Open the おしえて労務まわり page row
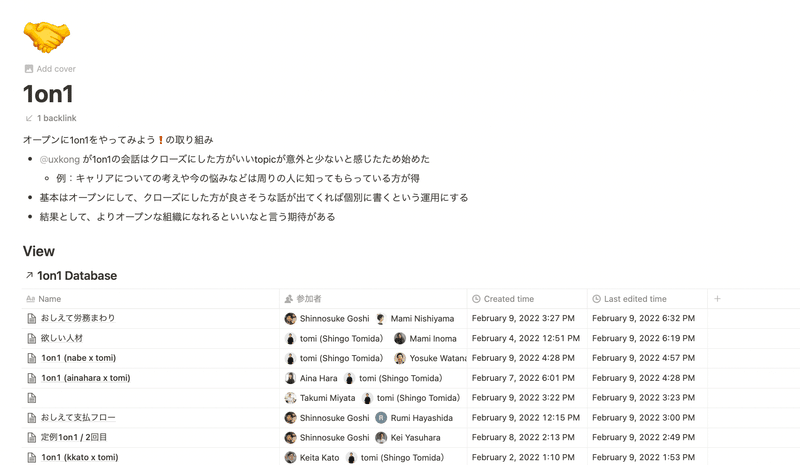Image resolution: width=800 pixels, height=465 pixels. 78,318
